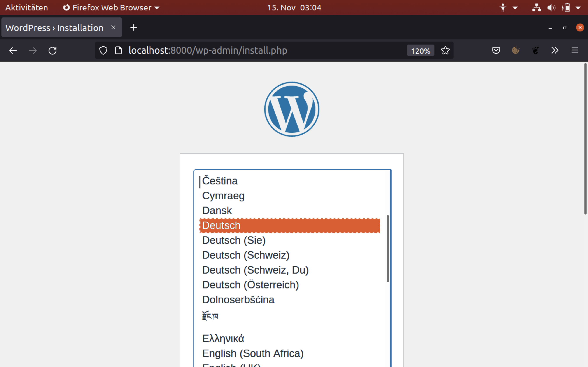Image resolution: width=588 pixels, height=367 pixels.
Task: Click the Firefox bookmark star icon
Action: [x=445, y=50]
